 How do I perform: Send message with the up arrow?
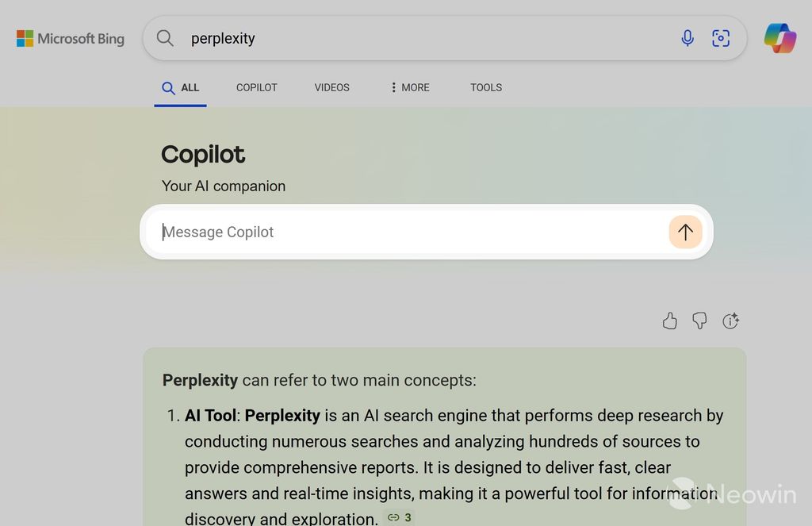click(x=685, y=232)
